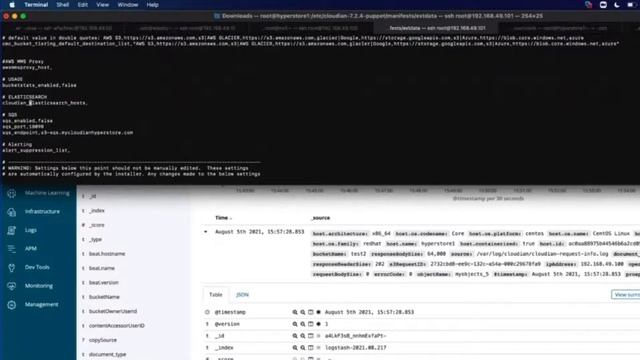The height and width of the screenshot is (360, 640).
Task: Open the Shell menu
Action: coord(62,5)
